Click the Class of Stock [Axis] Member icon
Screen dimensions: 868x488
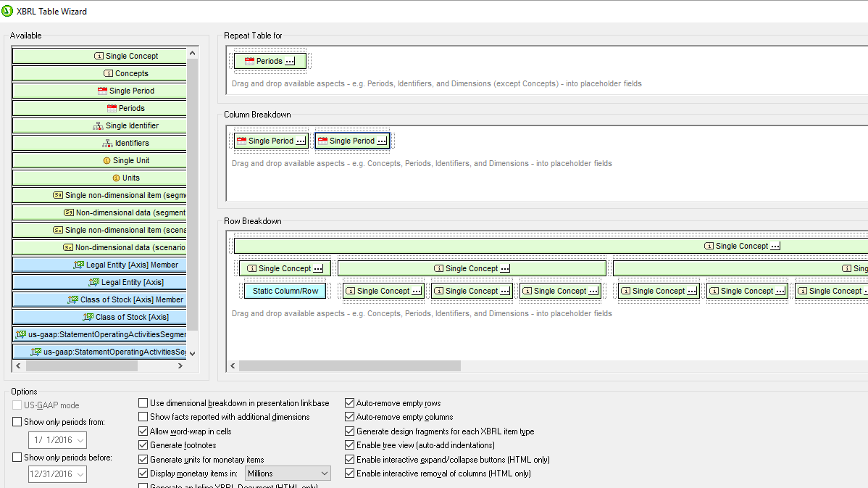click(73, 299)
